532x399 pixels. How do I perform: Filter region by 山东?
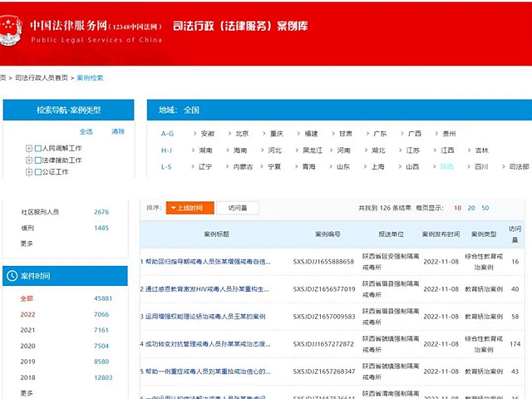click(x=343, y=166)
